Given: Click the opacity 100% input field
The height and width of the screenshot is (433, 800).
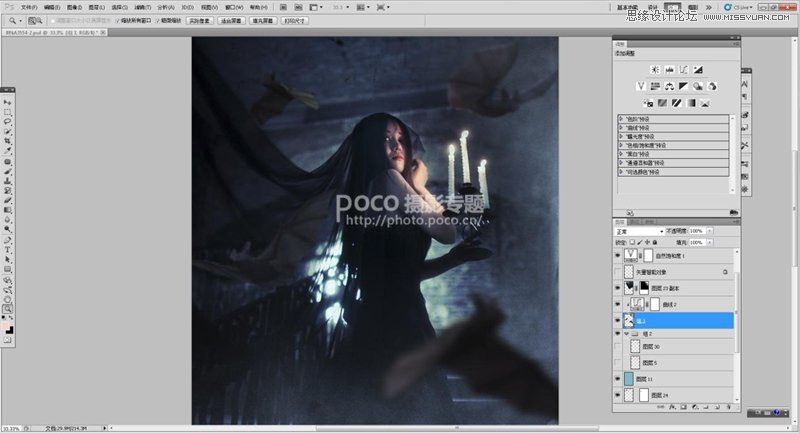Looking at the screenshot, I should 696,231.
